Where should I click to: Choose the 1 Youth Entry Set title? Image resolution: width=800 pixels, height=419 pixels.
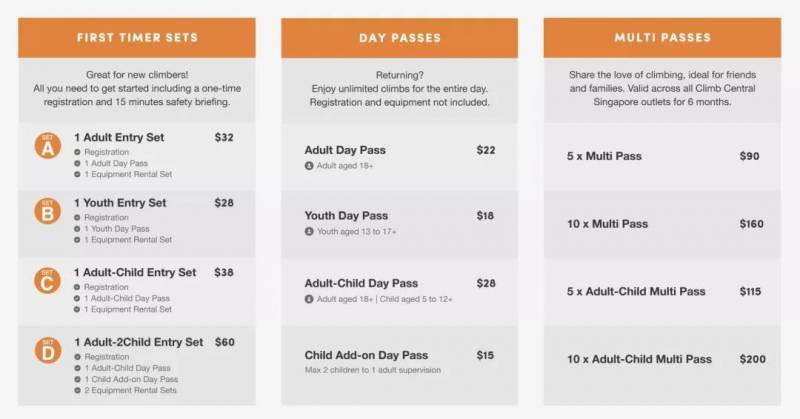[x=120, y=203]
